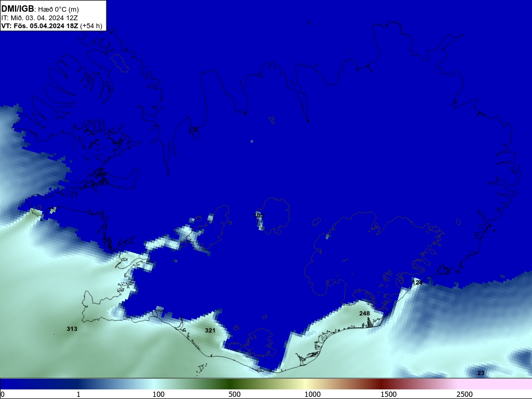Click the color scale label '1'
Image resolution: width=532 pixels, height=399 pixels.
(x=78, y=394)
